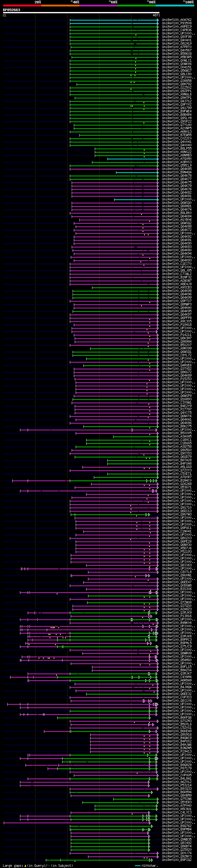The image size is (197, 868).
Task: Select the UniRef100_B4NK04 label
Action: click(x=177, y=623)
